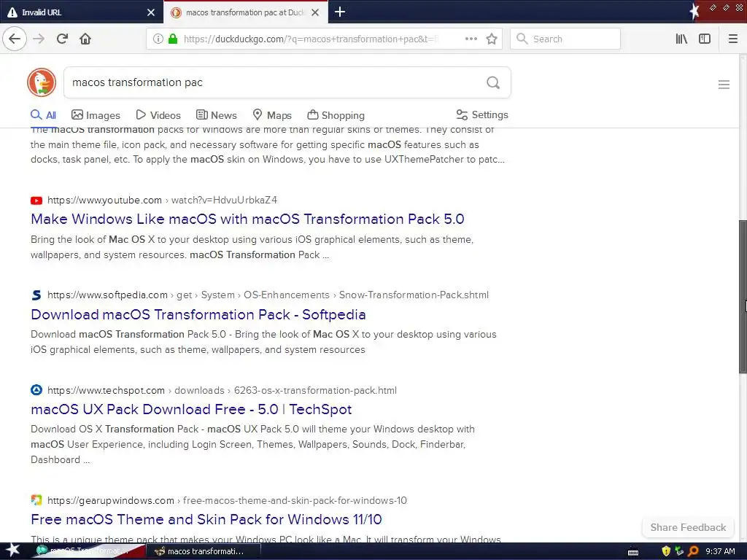Show site information icon in address bar
The image size is (747, 560).
(x=158, y=39)
